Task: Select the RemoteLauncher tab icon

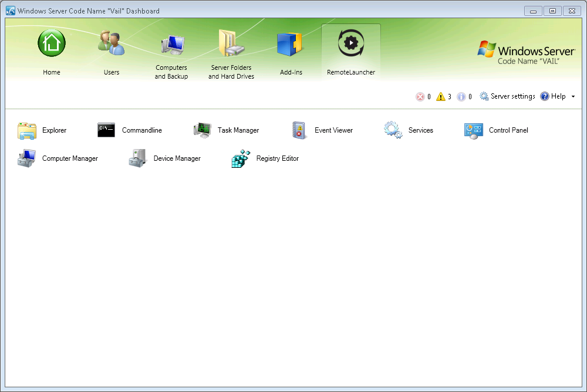Action: click(x=351, y=43)
